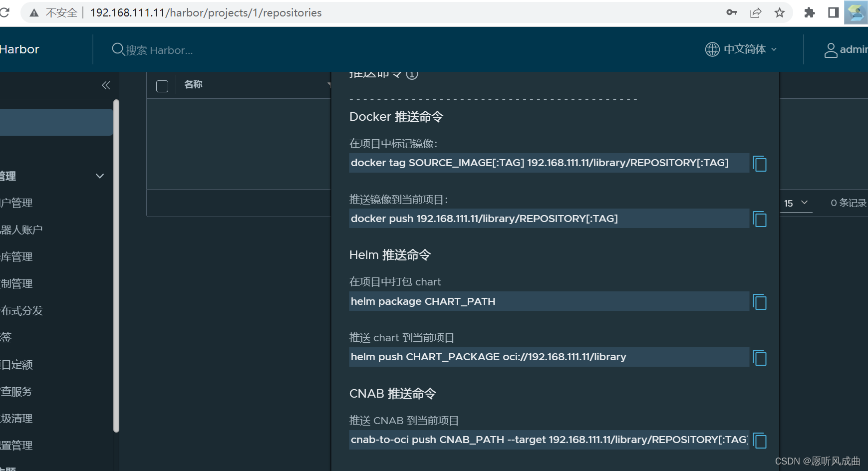Sort by the 名称 column header
This screenshot has height=471, width=868.
[193, 84]
